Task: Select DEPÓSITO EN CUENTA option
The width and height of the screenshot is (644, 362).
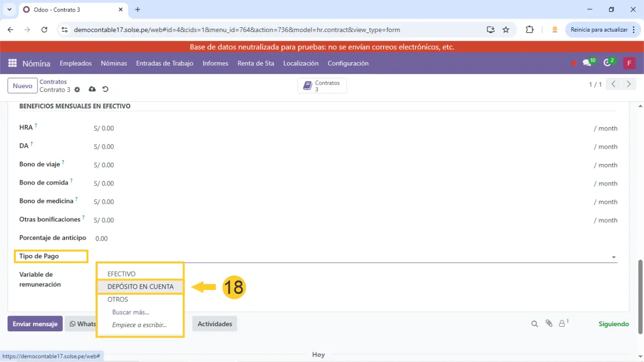Action: click(x=140, y=287)
